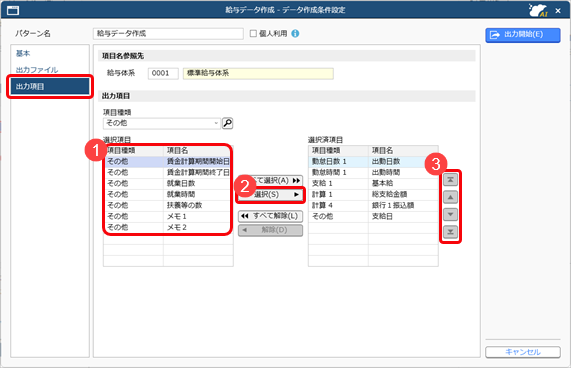Open the 項目種類 dropdown showing その他

tap(162, 123)
